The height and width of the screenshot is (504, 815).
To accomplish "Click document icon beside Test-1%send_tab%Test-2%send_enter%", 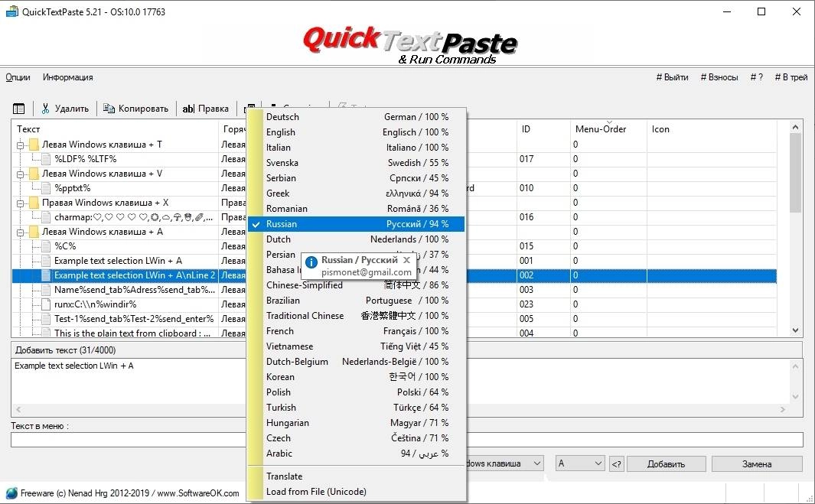I will (46, 319).
